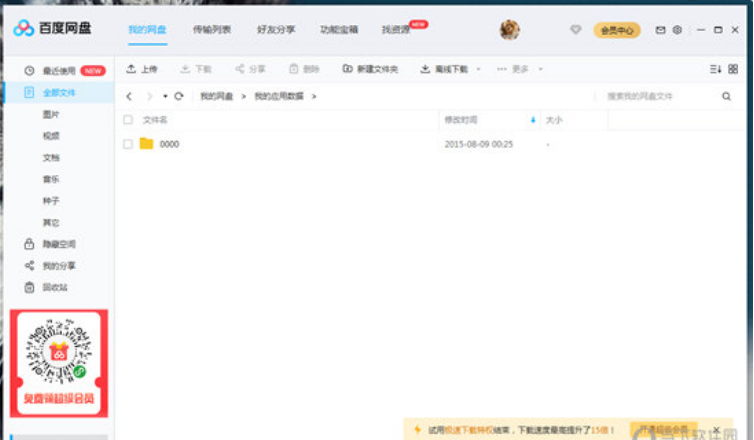The width and height of the screenshot is (754, 440).
Task: Click the user avatar picture
Action: click(509, 30)
